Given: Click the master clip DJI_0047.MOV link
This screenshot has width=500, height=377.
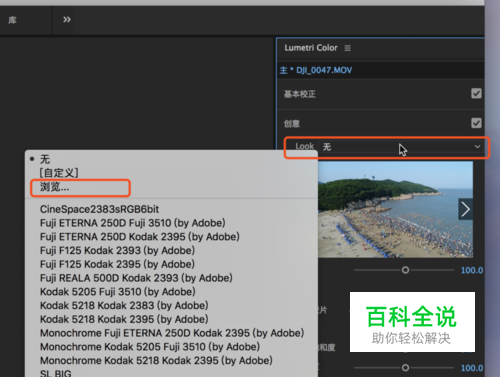Looking at the screenshot, I should [x=316, y=70].
